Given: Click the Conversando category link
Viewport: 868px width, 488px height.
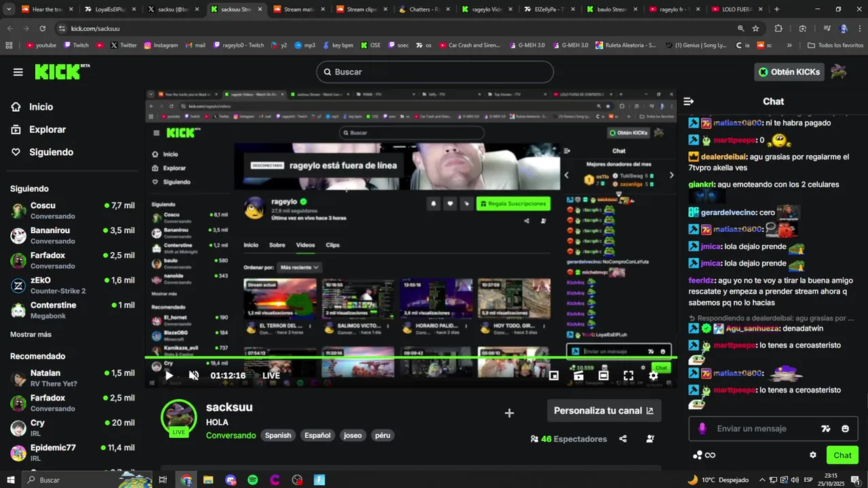Looking at the screenshot, I should coord(231,435).
